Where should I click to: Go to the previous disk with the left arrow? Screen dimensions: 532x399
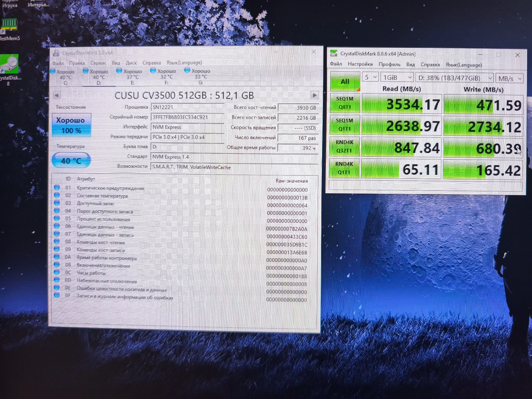56,95
